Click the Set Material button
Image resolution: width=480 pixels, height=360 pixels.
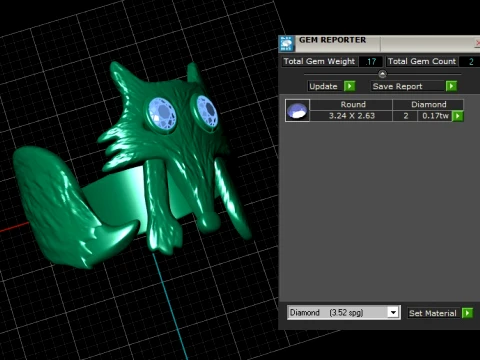click(x=434, y=313)
